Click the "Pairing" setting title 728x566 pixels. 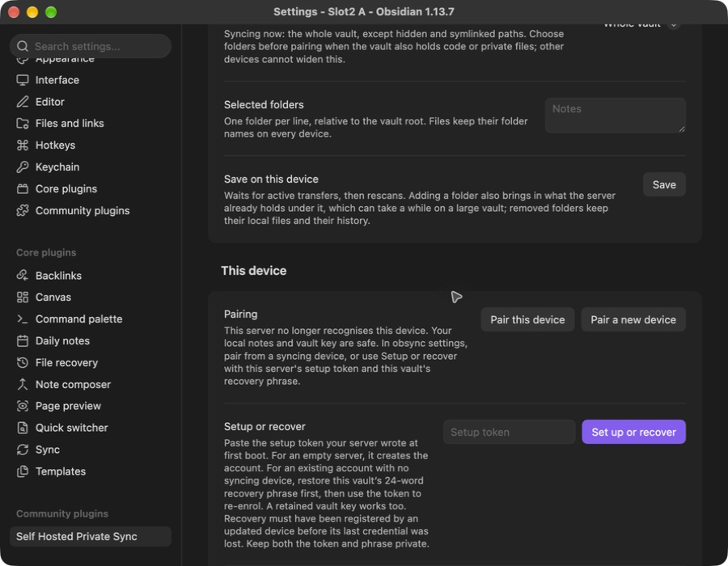coord(240,314)
